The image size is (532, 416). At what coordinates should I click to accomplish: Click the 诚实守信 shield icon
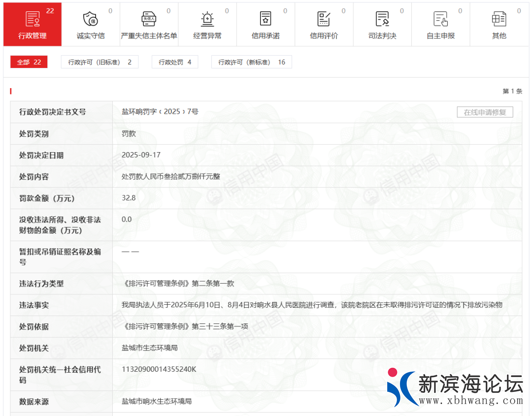tap(90, 19)
